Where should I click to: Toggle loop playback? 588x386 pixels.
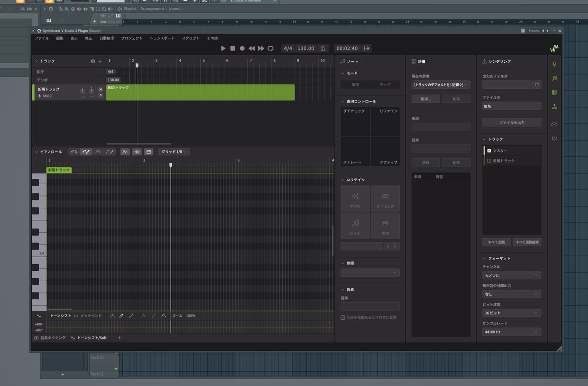[270, 48]
